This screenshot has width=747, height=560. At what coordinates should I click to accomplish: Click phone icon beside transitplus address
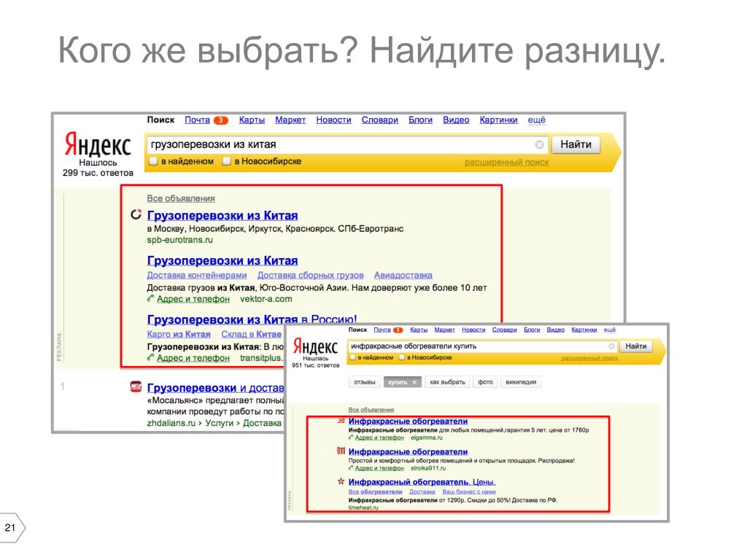pos(150,357)
